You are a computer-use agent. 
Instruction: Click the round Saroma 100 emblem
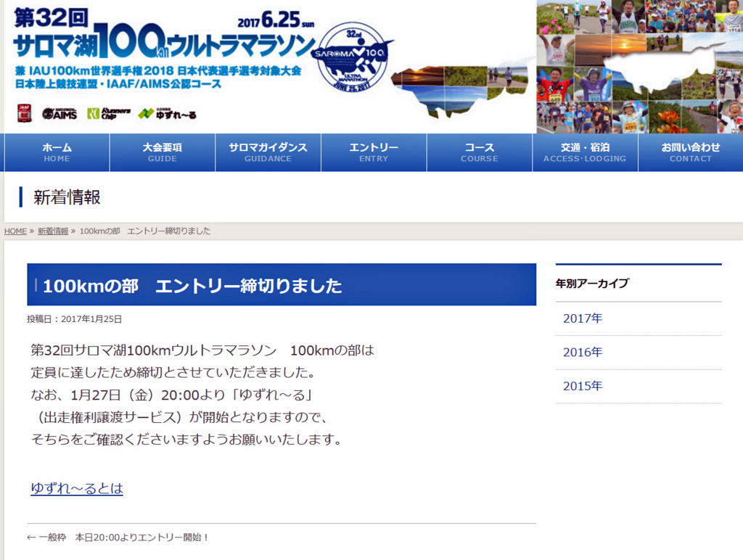click(352, 57)
